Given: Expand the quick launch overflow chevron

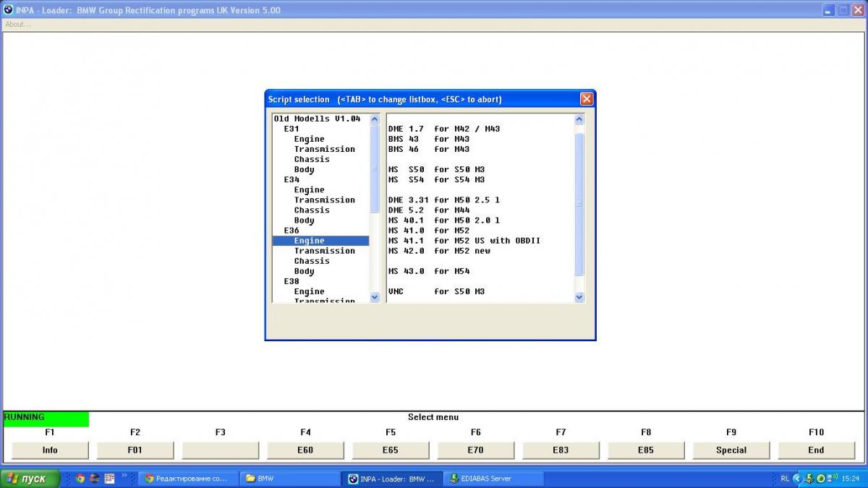Looking at the screenshot, I should click(124, 476).
